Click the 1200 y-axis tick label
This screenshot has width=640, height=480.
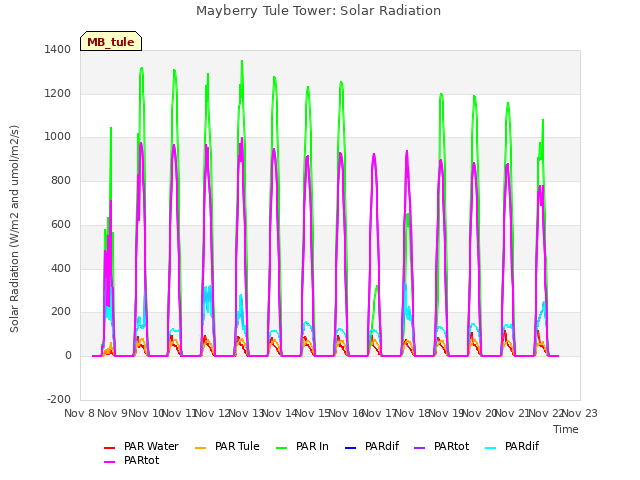(58, 93)
